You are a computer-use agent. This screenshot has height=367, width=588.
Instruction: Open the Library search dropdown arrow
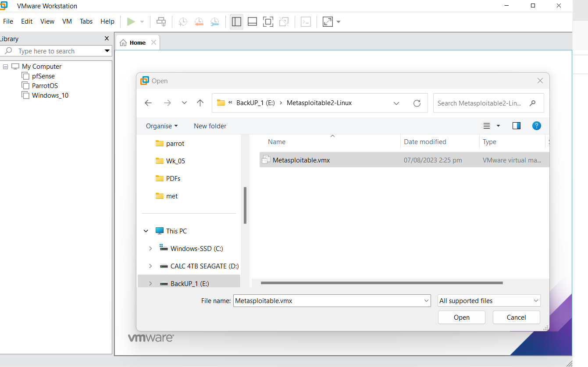107,51
